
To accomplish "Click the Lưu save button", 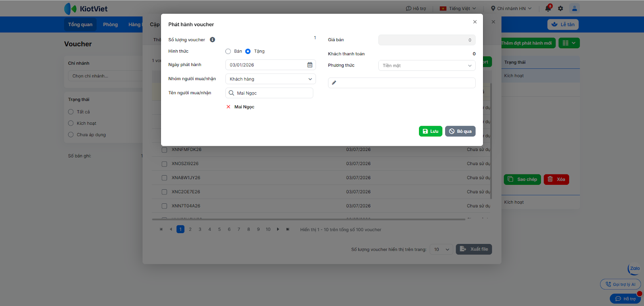I will coord(431,131).
